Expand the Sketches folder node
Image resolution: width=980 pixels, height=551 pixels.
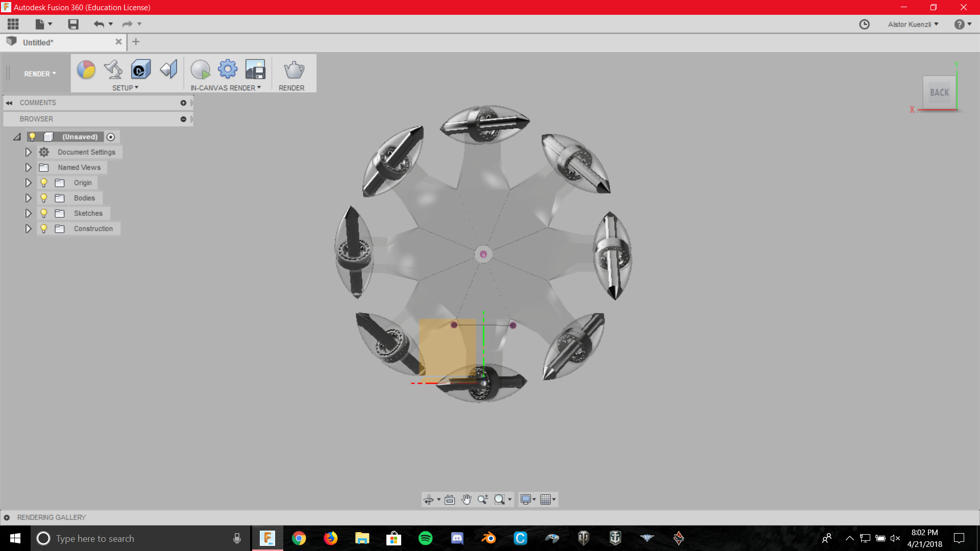(x=28, y=213)
